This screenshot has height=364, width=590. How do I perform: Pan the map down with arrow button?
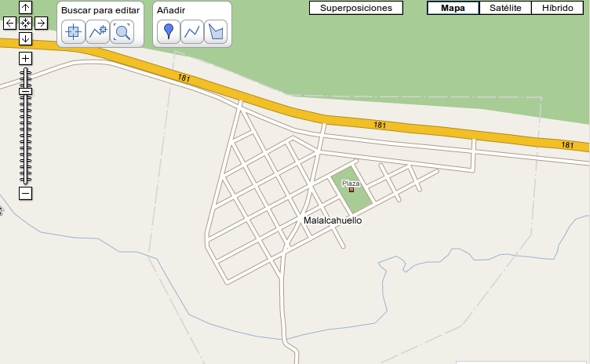[25, 38]
